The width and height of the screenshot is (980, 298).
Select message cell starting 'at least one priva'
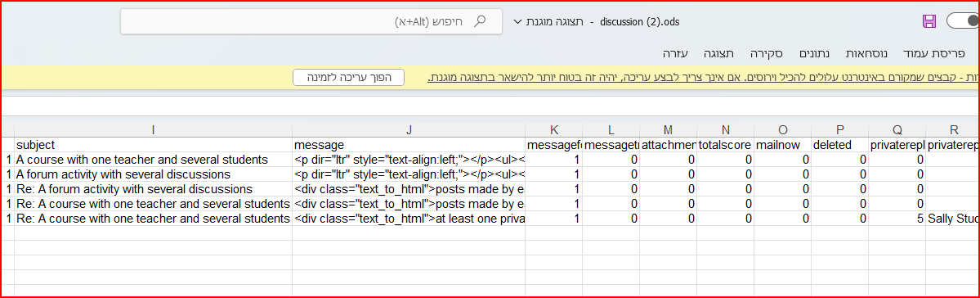pos(409,219)
